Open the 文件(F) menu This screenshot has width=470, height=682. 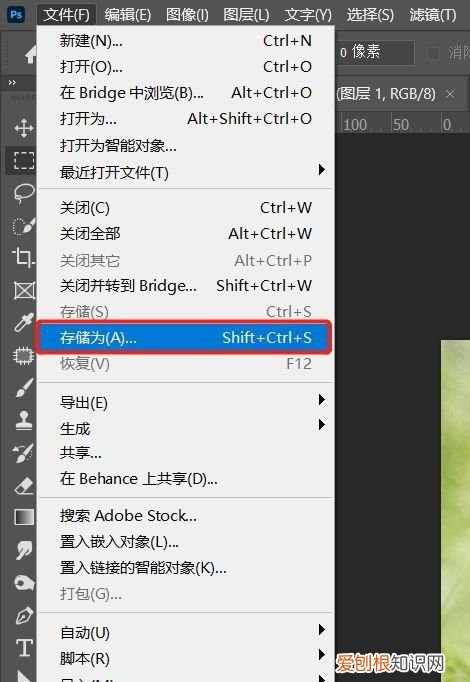pyautogui.click(x=67, y=15)
